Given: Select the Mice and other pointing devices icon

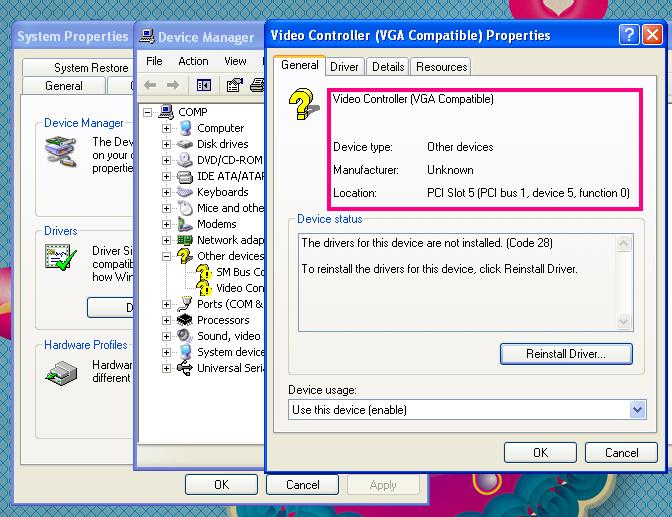Looking at the screenshot, I should click(185, 208).
